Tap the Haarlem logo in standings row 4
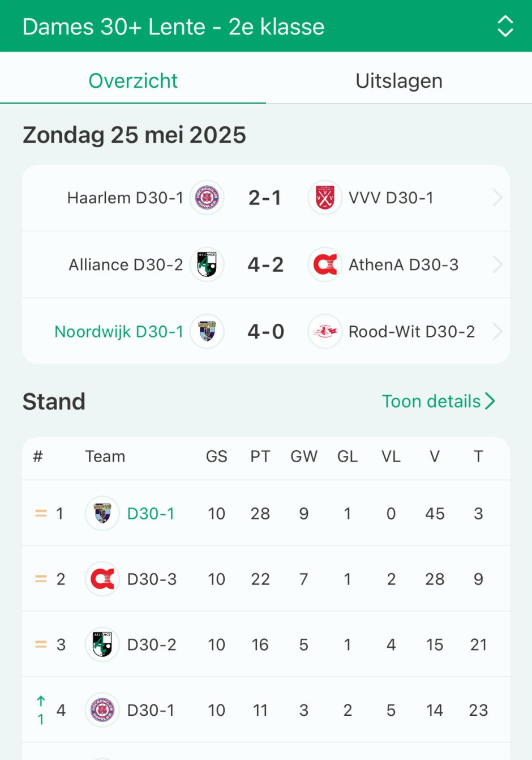 tap(102, 710)
